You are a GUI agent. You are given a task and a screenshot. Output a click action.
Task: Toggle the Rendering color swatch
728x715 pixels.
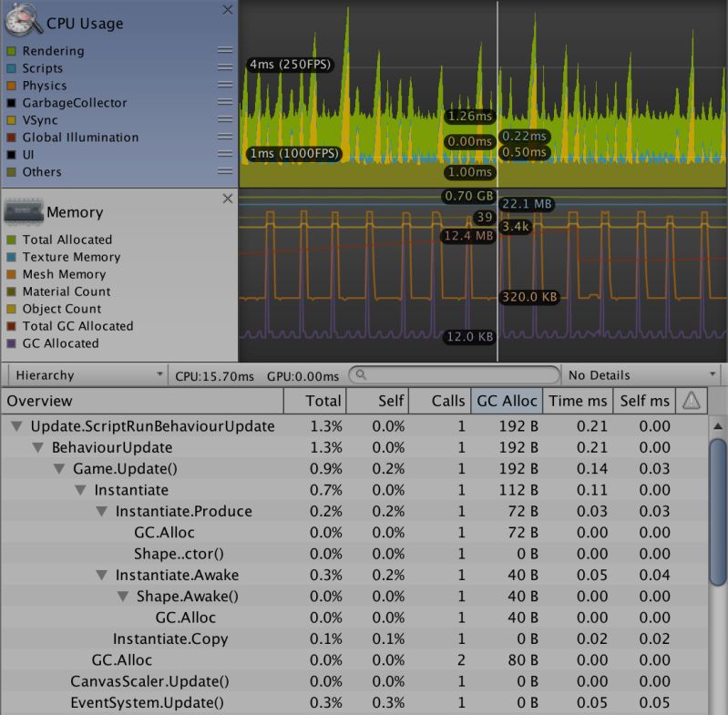click(x=12, y=51)
